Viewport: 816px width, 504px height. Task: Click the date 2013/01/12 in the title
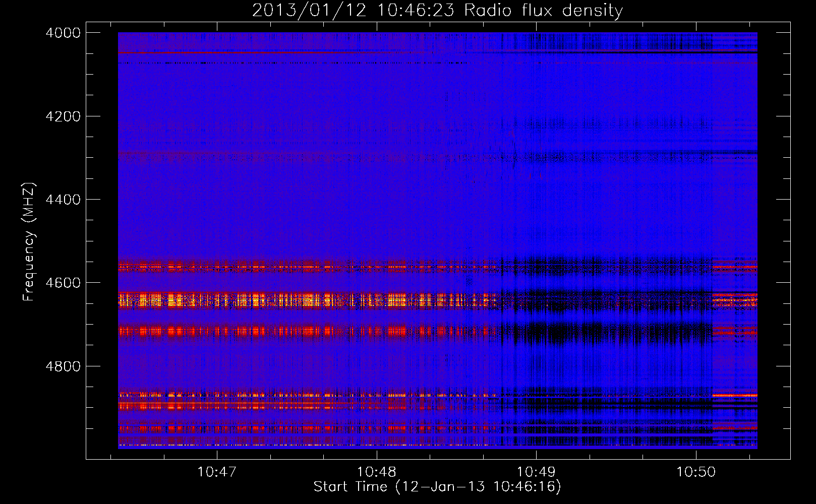tap(309, 11)
